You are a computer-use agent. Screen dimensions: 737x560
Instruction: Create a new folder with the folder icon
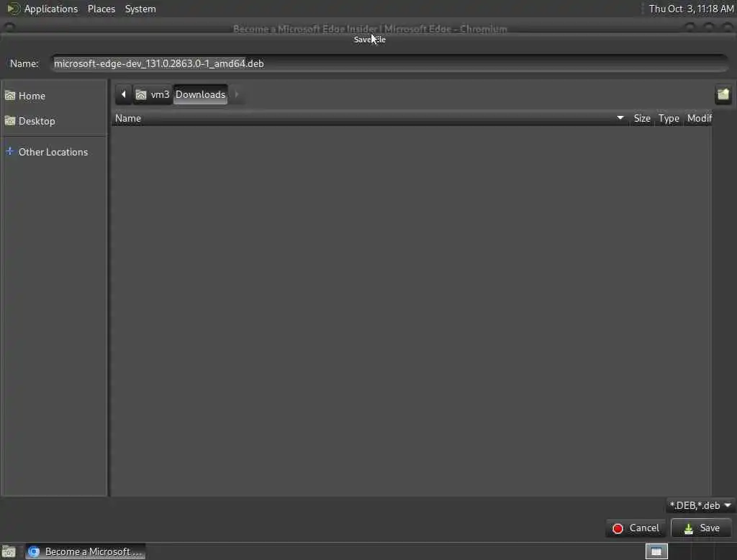click(x=723, y=94)
